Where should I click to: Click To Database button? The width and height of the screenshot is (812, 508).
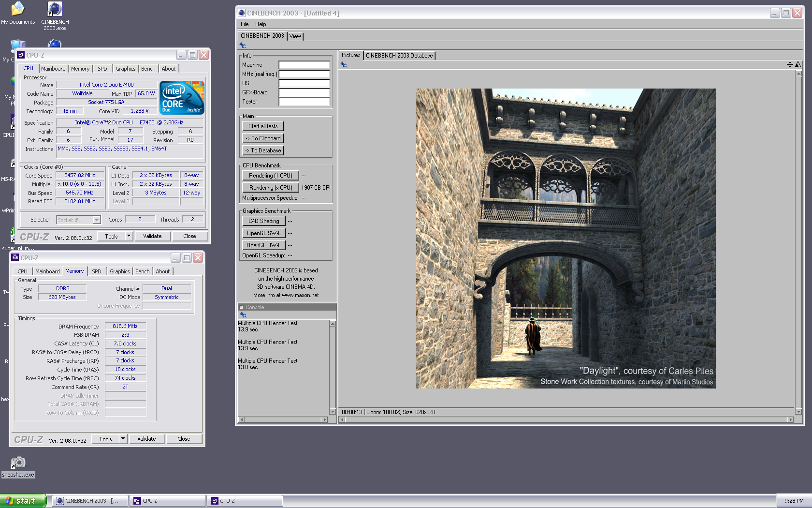263,150
